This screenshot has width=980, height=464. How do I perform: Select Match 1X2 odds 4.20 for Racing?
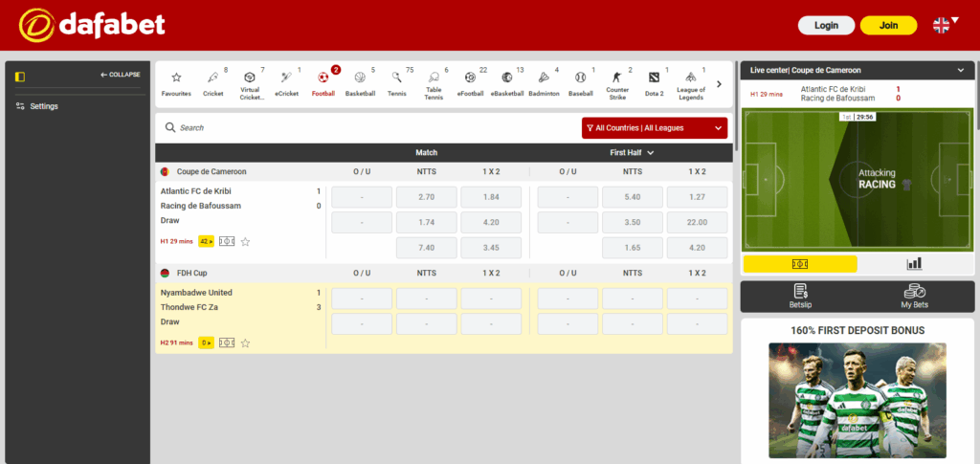(x=491, y=222)
